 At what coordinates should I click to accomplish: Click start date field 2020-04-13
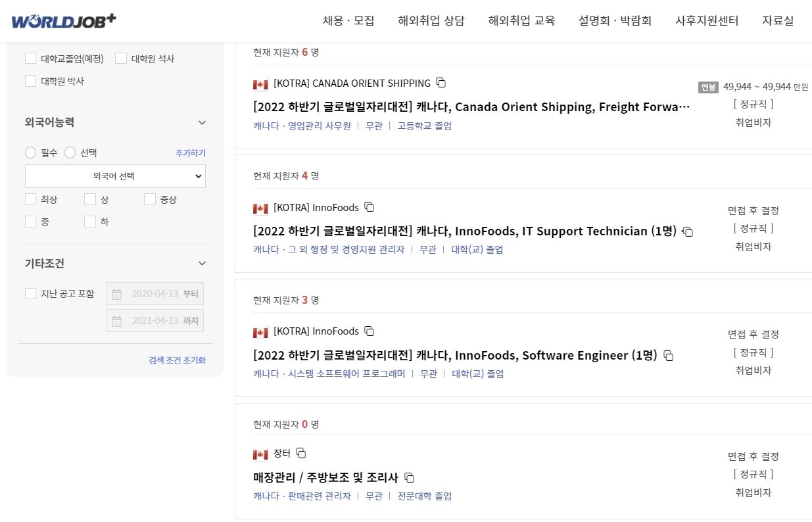(x=155, y=294)
